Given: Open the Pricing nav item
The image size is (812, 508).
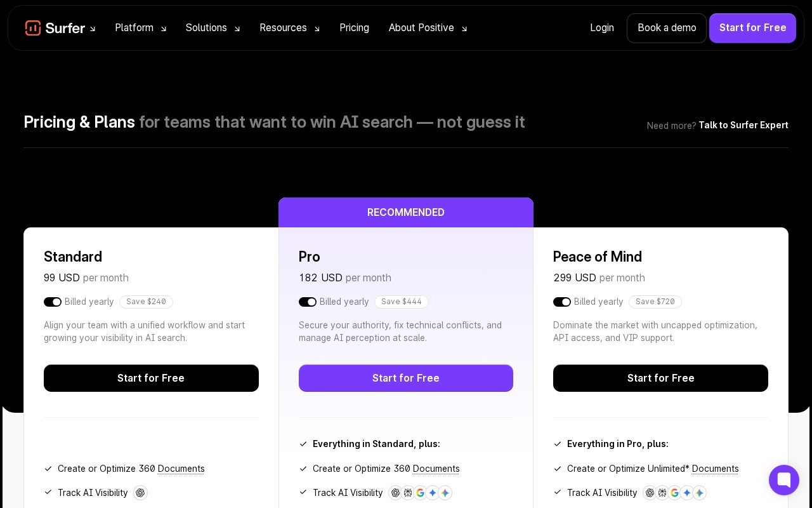Looking at the screenshot, I should point(354,28).
